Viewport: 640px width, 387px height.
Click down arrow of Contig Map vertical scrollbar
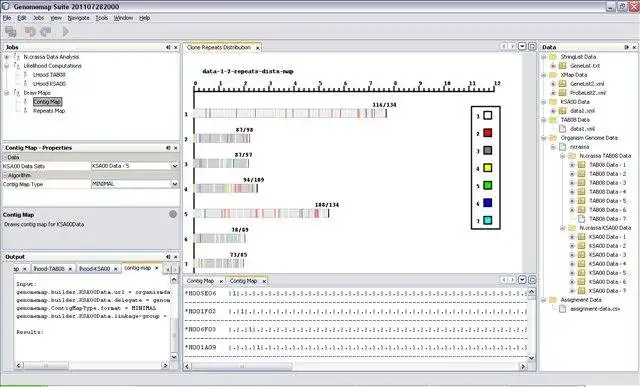pyautogui.click(x=531, y=358)
